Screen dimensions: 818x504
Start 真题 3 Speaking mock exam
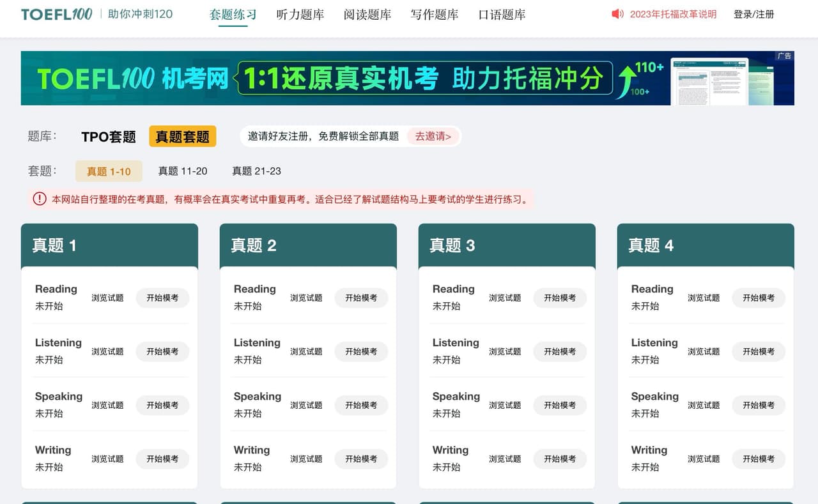pos(560,405)
